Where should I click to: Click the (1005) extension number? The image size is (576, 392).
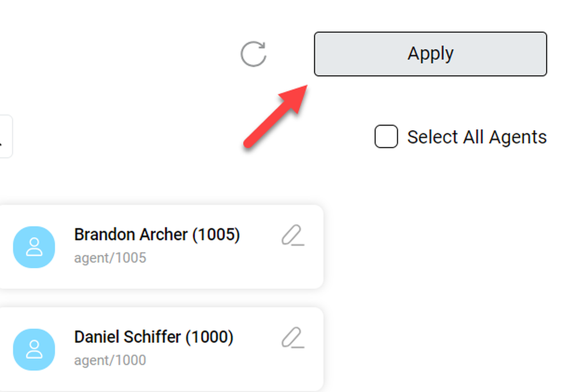216,234
